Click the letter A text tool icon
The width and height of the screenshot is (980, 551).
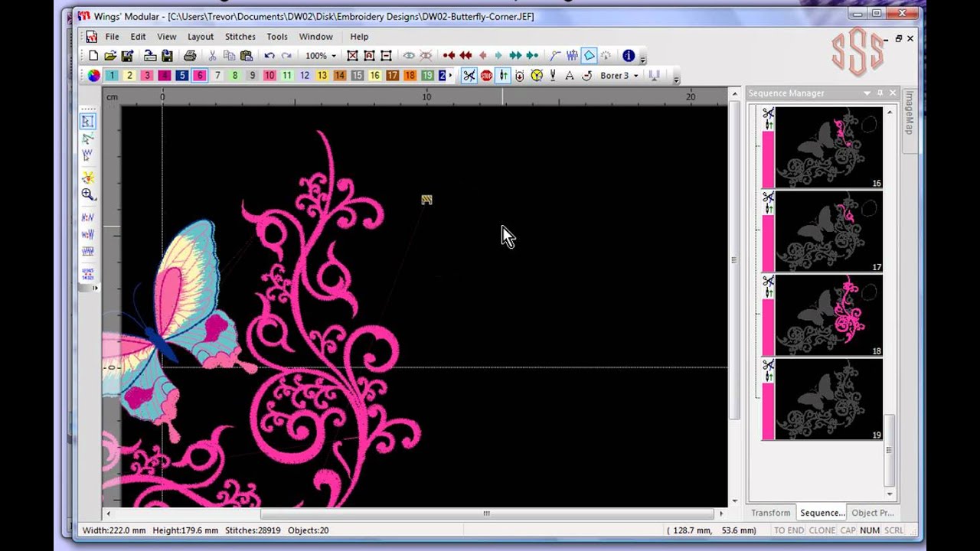click(x=570, y=76)
